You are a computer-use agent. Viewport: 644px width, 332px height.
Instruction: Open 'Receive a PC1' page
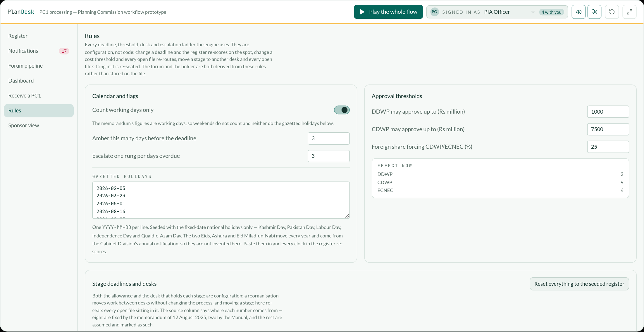point(39,96)
